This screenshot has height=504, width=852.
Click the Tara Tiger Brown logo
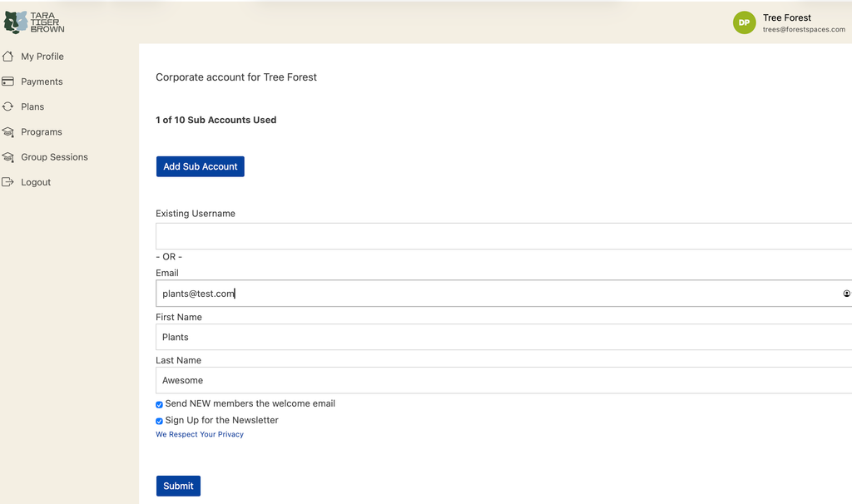[x=33, y=22]
